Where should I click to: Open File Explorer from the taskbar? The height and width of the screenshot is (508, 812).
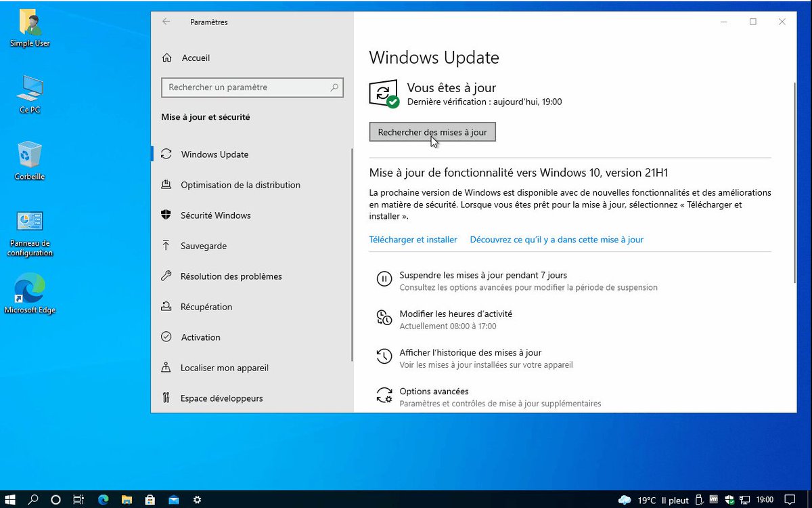coord(127,500)
